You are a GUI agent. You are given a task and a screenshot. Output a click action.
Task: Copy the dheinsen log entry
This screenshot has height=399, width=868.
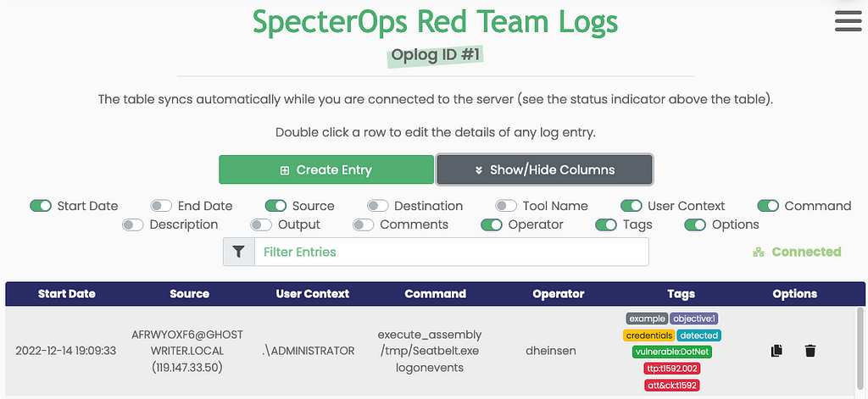pos(776,351)
